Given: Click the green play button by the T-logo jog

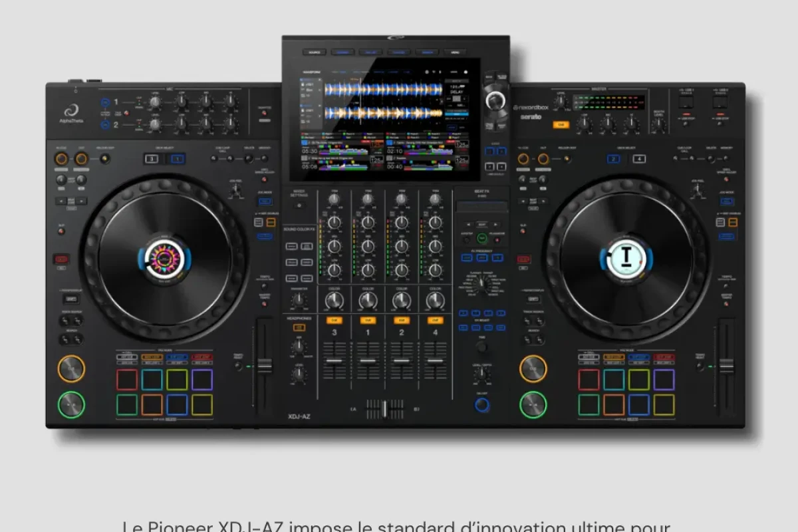Looking at the screenshot, I should 533,404.
